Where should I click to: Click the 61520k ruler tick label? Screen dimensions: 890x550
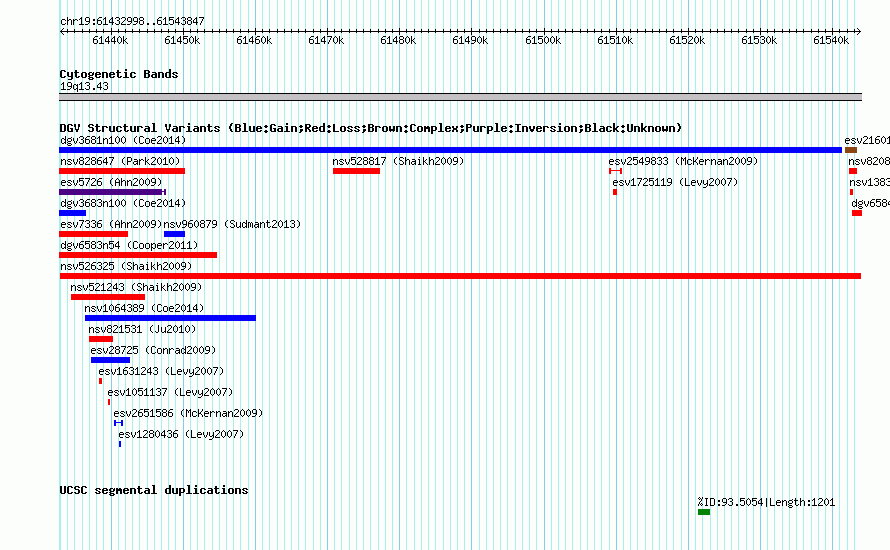(687, 40)
